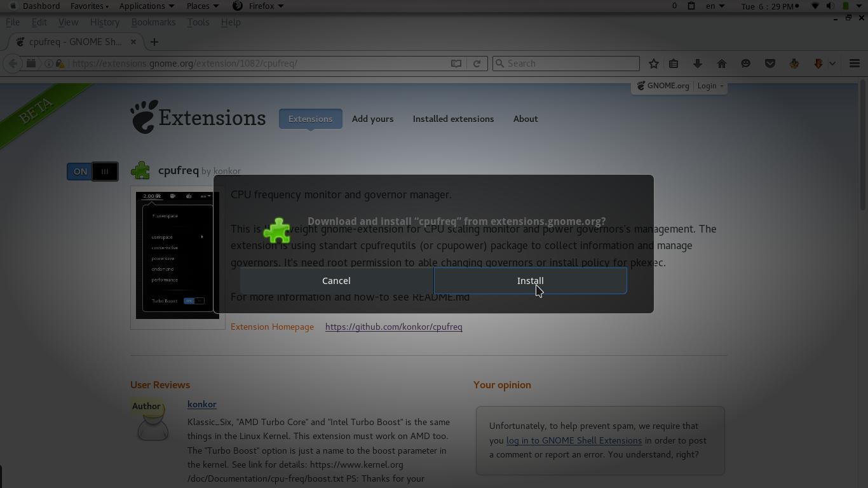This screenshot has height=488, width=868.
Task: Open the Firefox hamburger menu
Action: [855, 64]
